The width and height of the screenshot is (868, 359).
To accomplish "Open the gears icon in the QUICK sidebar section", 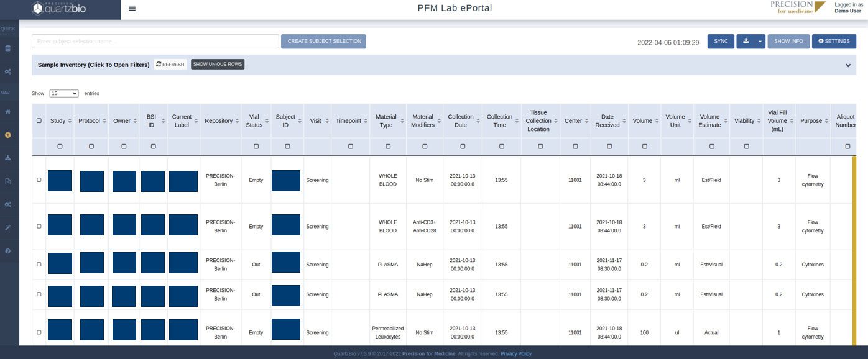I will pyautogui.click(x=7, y=71).
